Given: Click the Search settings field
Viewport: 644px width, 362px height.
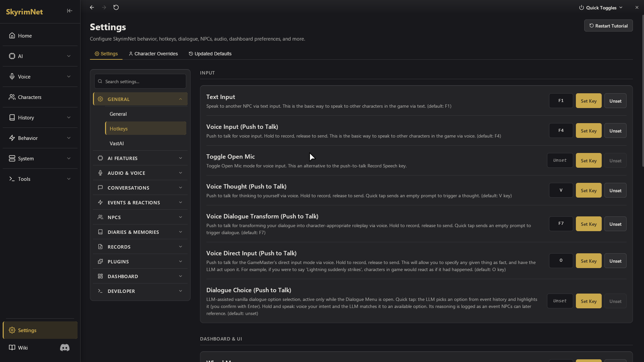Looking at the screenshot, I should tap(140, 81).
